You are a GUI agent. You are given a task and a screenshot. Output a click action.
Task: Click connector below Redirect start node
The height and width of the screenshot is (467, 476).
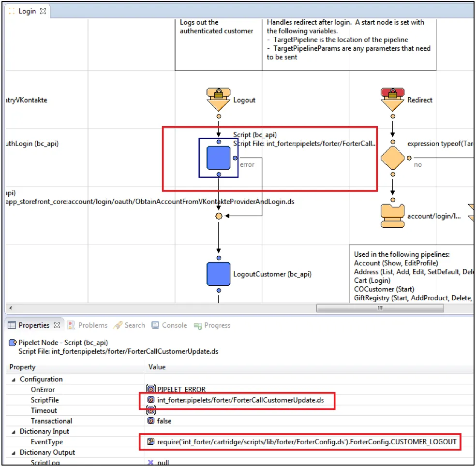pos(393,117)
